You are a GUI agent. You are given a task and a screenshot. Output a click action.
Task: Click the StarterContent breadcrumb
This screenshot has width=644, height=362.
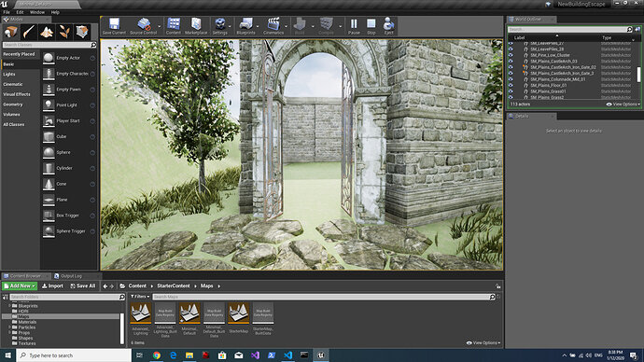point(174,286)
